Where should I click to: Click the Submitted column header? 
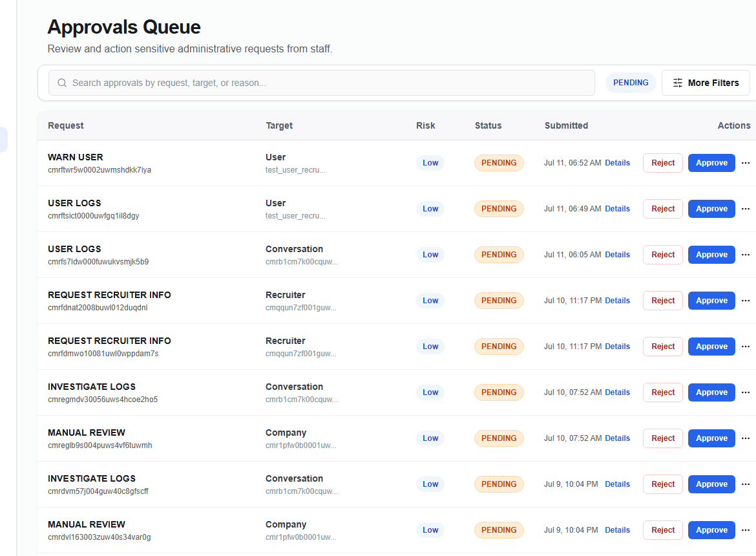pos(567,125)
